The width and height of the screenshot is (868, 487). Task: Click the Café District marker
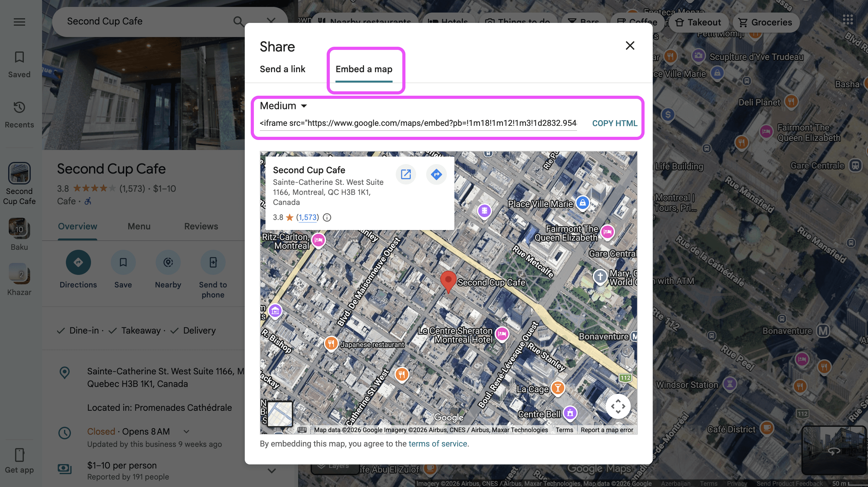coord(767,428)
